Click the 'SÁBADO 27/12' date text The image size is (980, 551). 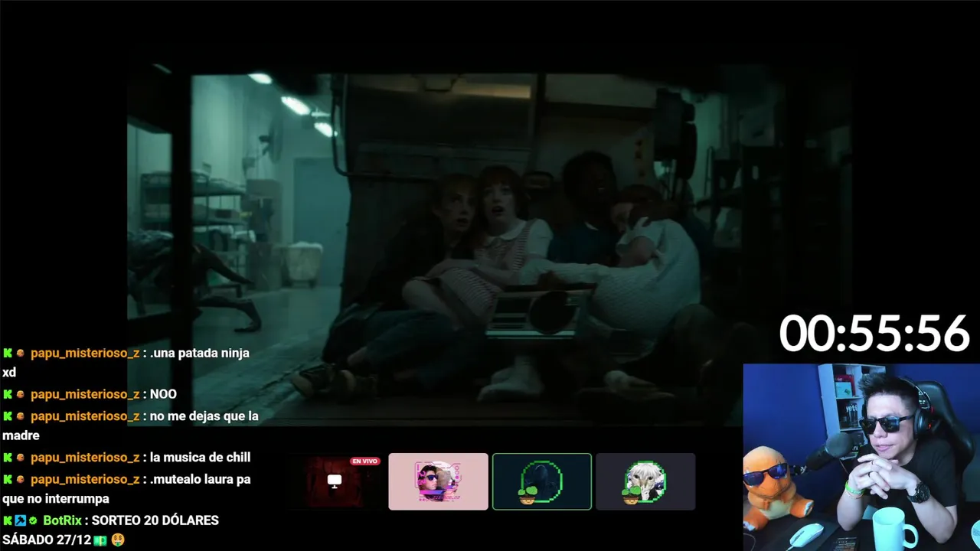[47, 540]
